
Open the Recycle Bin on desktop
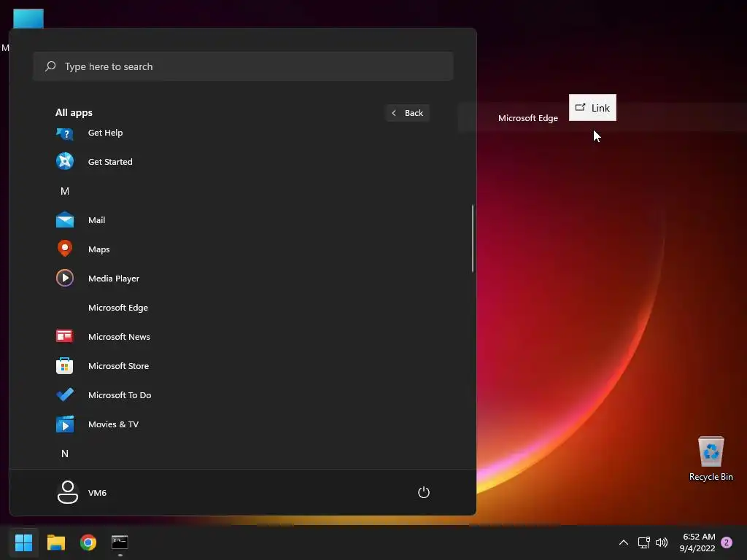tap(711, 459)
